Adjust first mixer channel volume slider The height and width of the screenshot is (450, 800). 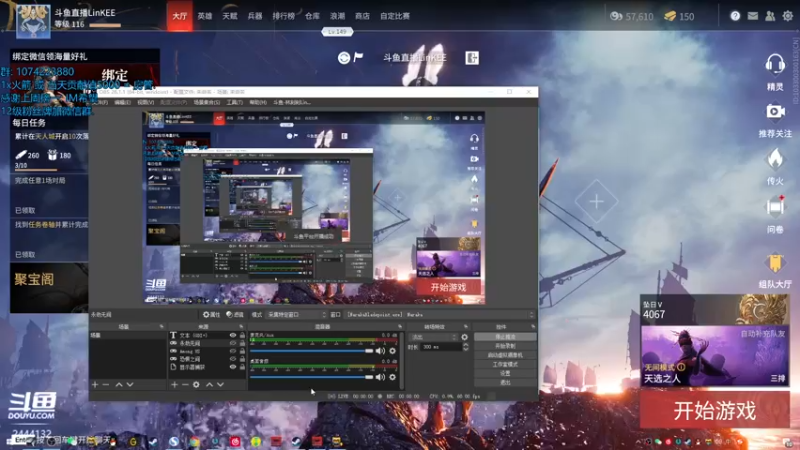(312, 351)
